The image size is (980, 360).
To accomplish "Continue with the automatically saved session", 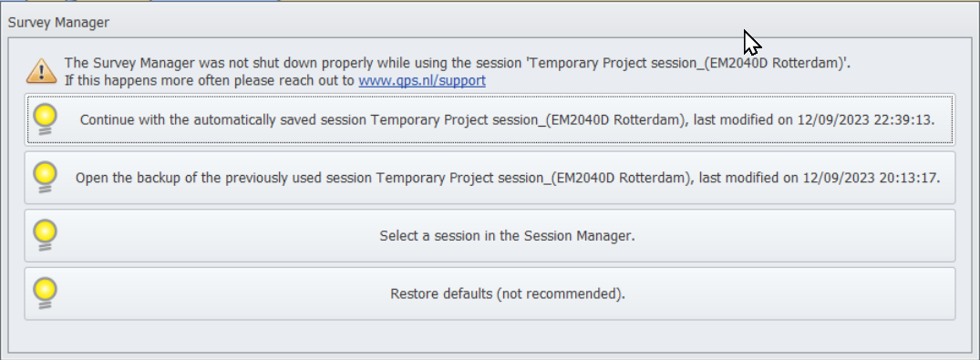I will (x=490, y=119).
